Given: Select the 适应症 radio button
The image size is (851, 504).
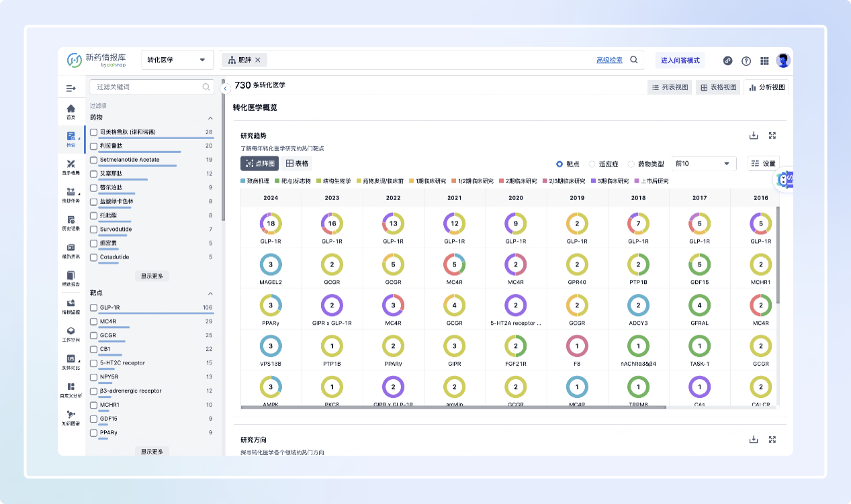Looking at the screenshot, I should (592, 164).
